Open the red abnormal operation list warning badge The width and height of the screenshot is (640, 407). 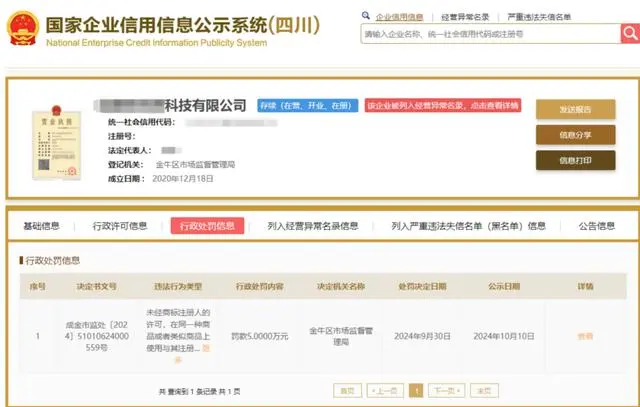[x=442, y=105]
